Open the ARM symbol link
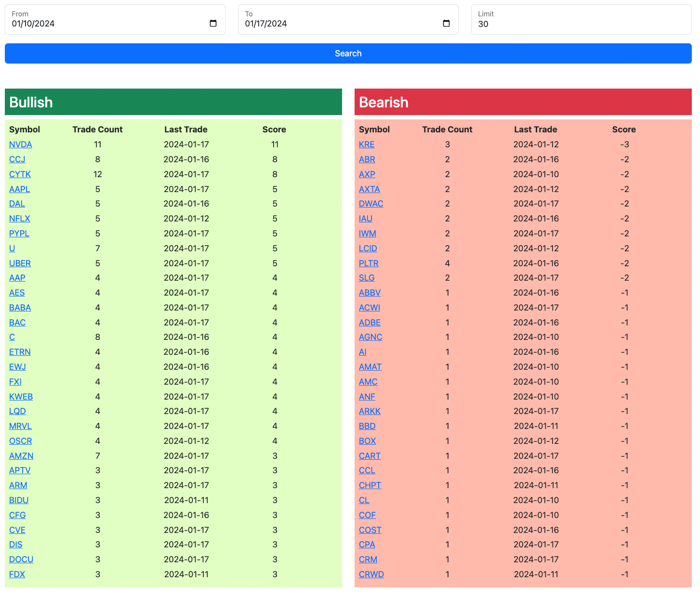Image resolution: width=700 pixels, height=596 pixels. (18, 485)
